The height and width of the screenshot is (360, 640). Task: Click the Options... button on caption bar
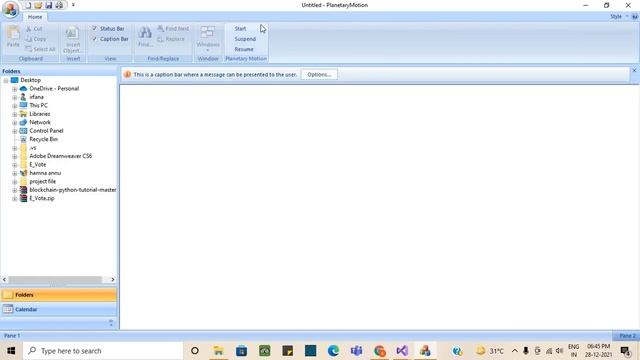point(319,75)
